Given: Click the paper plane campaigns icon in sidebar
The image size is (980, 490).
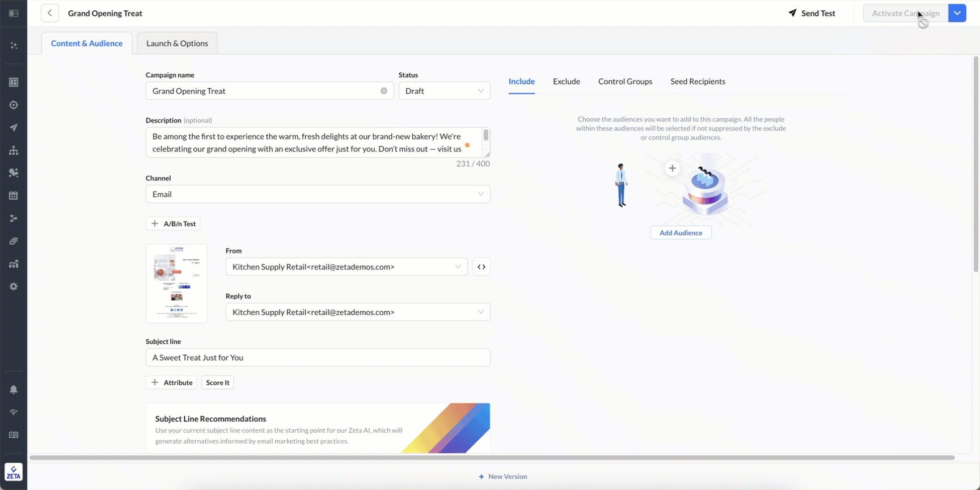Looking at the screenshot, I should (14, 128).
